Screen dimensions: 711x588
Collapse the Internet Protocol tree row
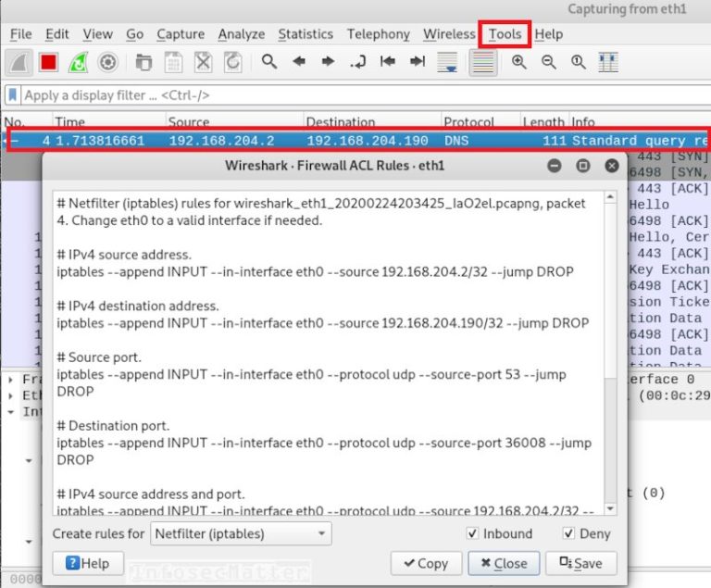coord(11,412)
